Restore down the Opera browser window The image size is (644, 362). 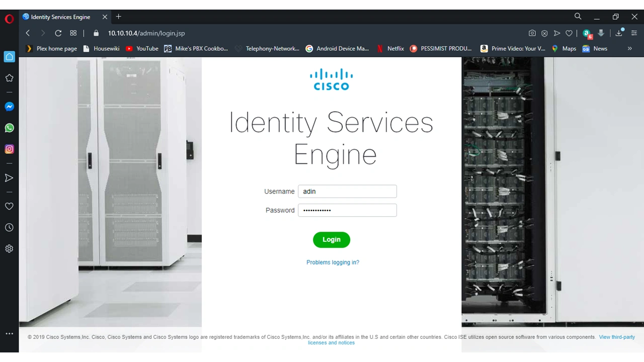click(x=615, y=17)
